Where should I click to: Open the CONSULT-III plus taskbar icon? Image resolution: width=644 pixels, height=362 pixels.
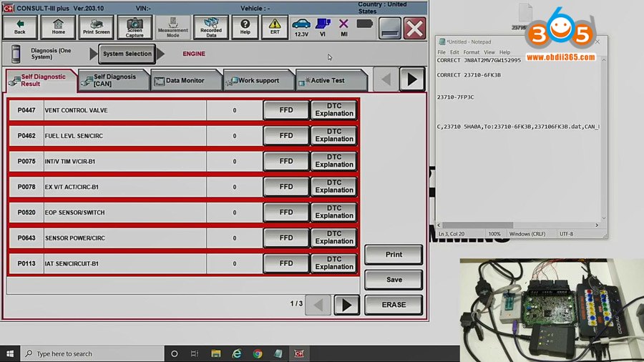(x=299, y=353)
